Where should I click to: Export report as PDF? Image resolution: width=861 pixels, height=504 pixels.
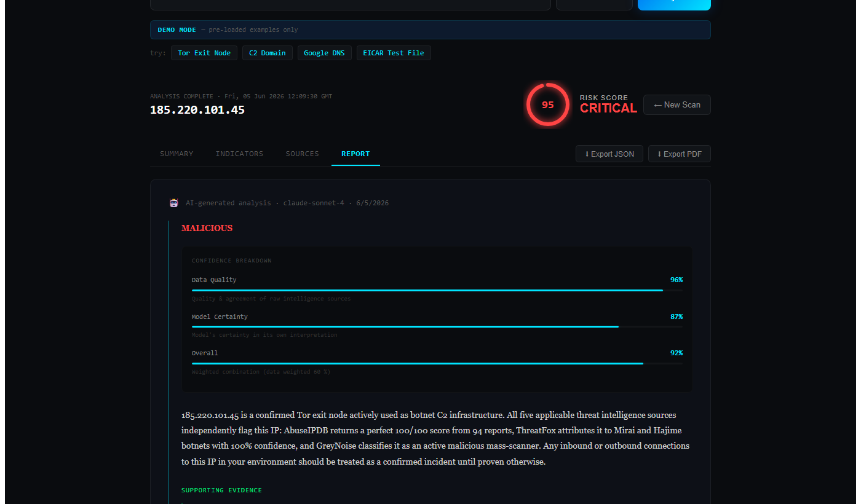[x=680, y=154]
